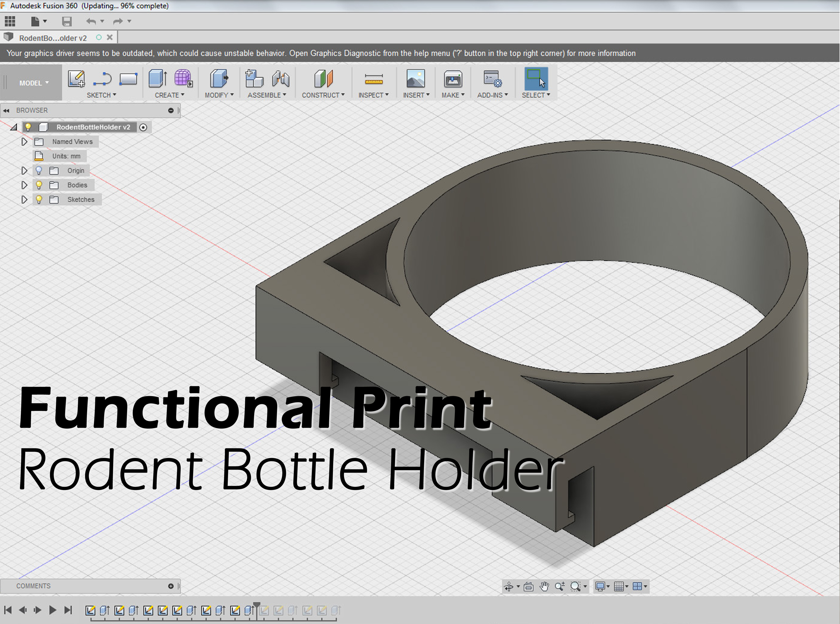This screenshot has height=624, width=840.
Task: Click the Zoom Window magnifier icon
Action: (575, 586)
